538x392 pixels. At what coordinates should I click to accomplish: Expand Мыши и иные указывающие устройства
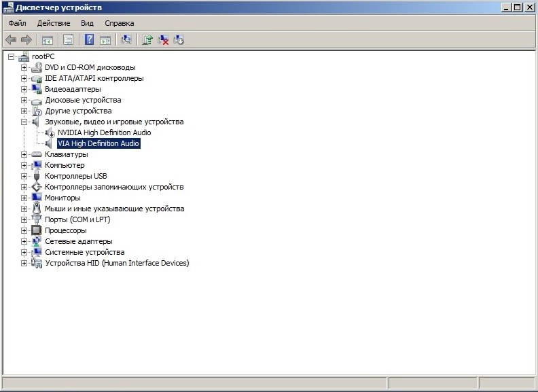24,209
